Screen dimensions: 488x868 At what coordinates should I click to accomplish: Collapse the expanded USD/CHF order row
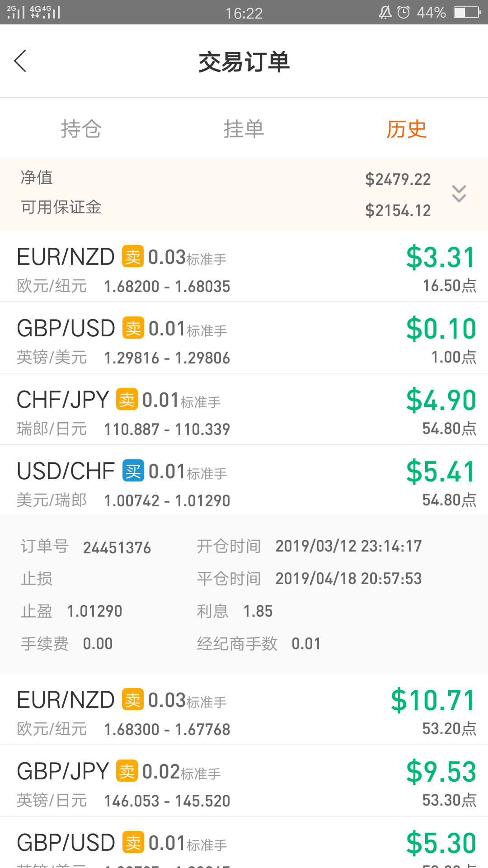click(x=244, y=481)
